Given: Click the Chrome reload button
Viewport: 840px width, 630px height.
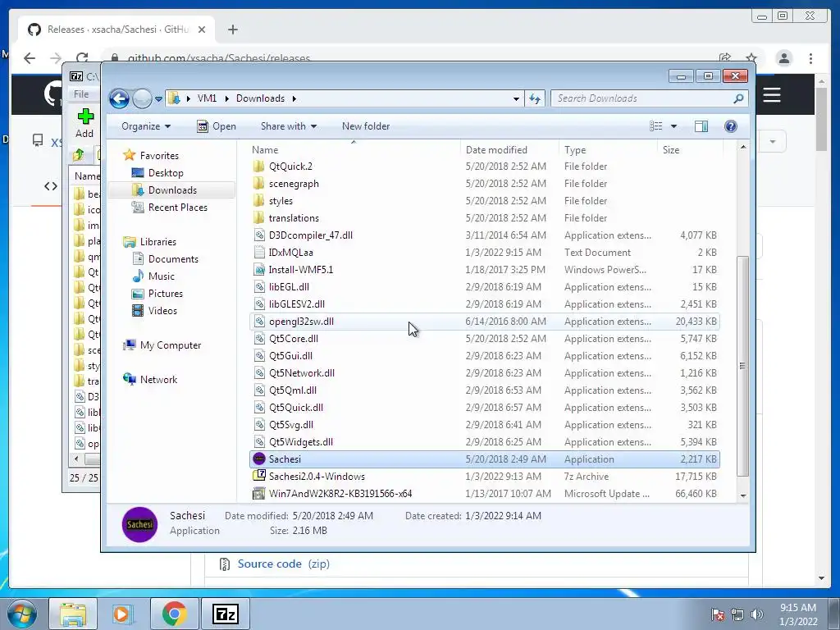Looking at the screenshot, I should click(82, 58).
